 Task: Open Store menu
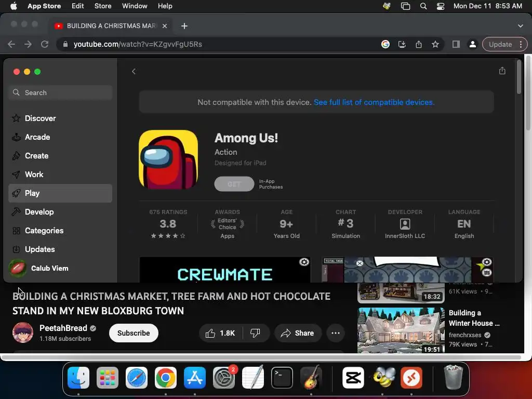point(103,6)
